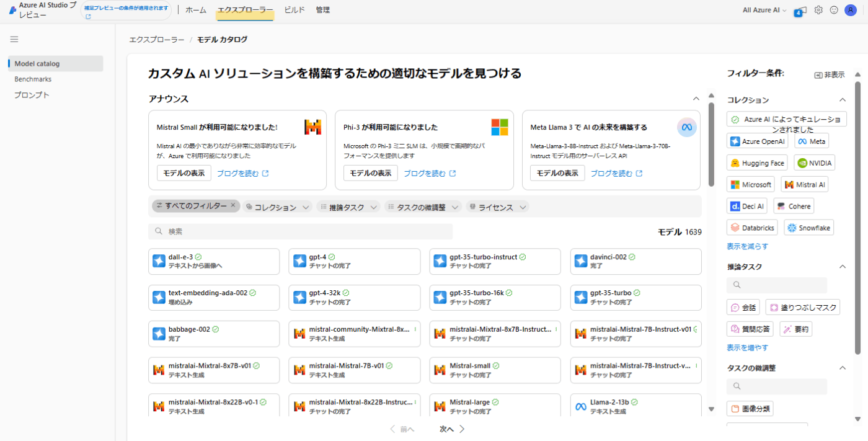
Task: Click the gpt-4 model icon
Action: (x=299, y=261)
